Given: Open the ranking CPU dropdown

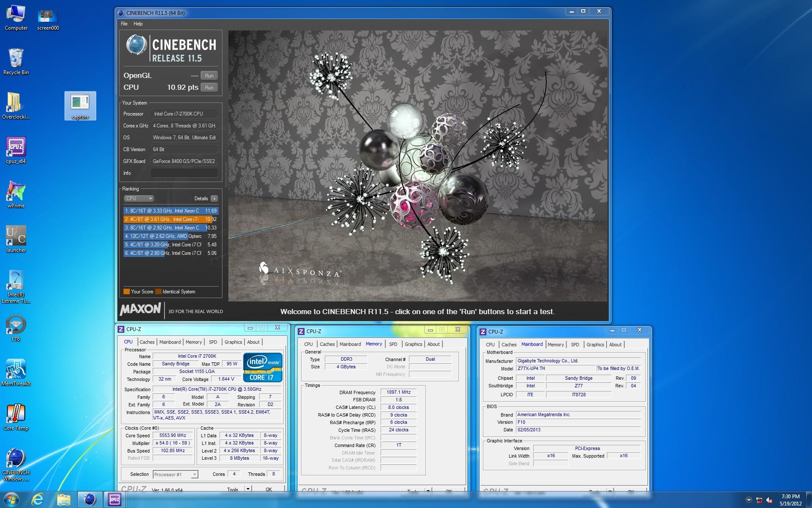Looking at the screenshot, I should click(139, 198).
